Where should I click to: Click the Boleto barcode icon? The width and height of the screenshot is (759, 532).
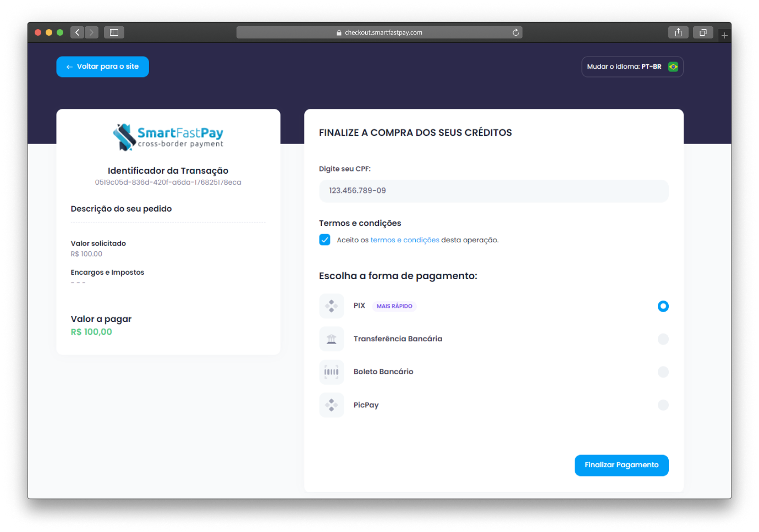point(331,372)
